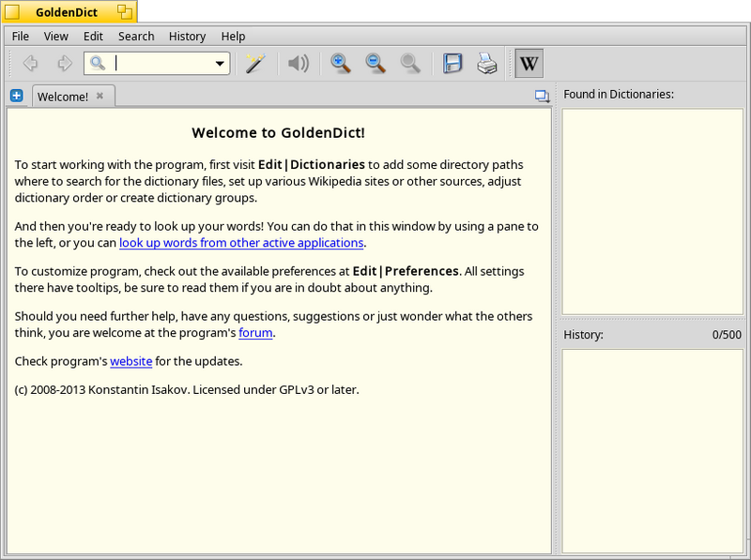This screenshot has width=751, height=560.
Task: Click the '(c) 2008-2013 Konstantin Isakov' license line
Action: (187, 389)
